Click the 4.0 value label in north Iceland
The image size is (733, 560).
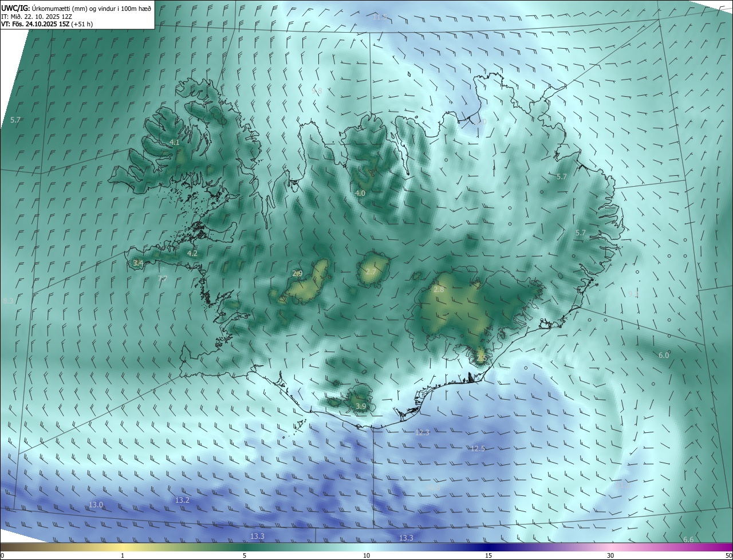point(360,194)
